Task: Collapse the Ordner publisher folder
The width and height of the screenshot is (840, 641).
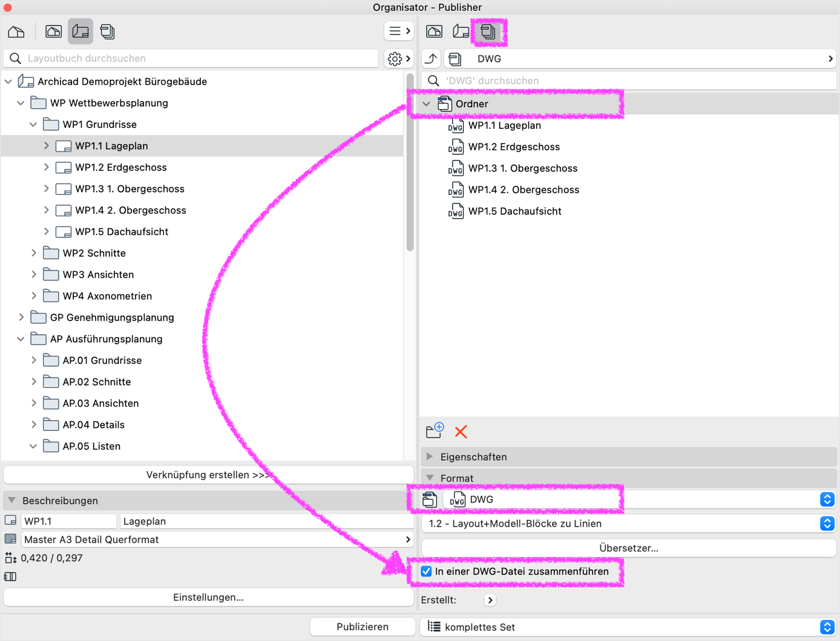Action: click(427, 104)
